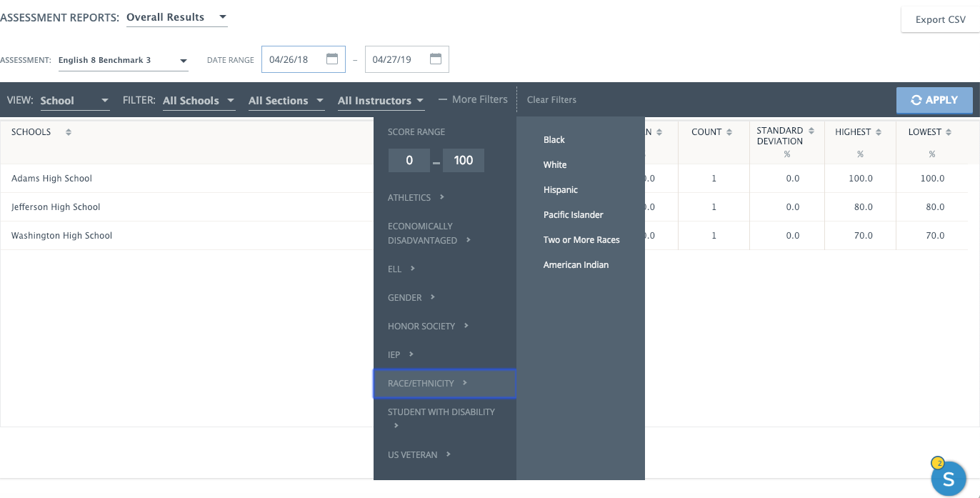Click the Clear Filters link
Screen dimensions: 980x498
pos(551,100)
